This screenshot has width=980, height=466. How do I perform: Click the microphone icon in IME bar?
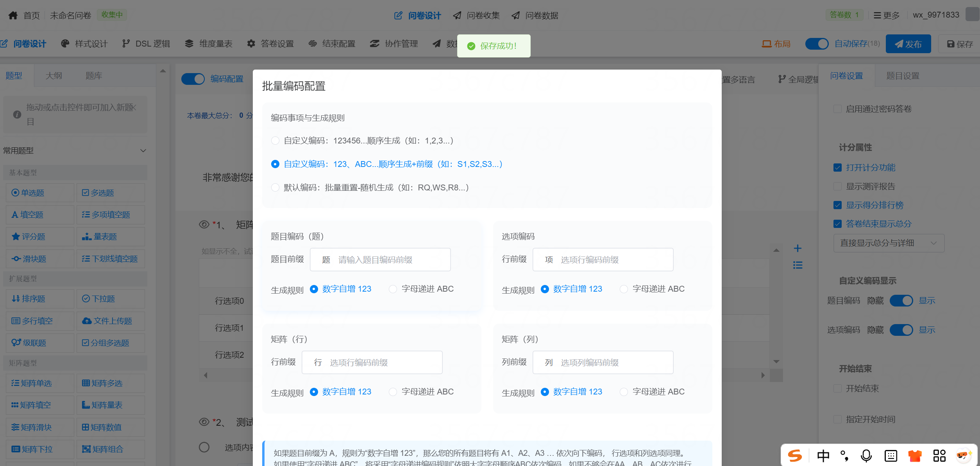pos(866,455)
